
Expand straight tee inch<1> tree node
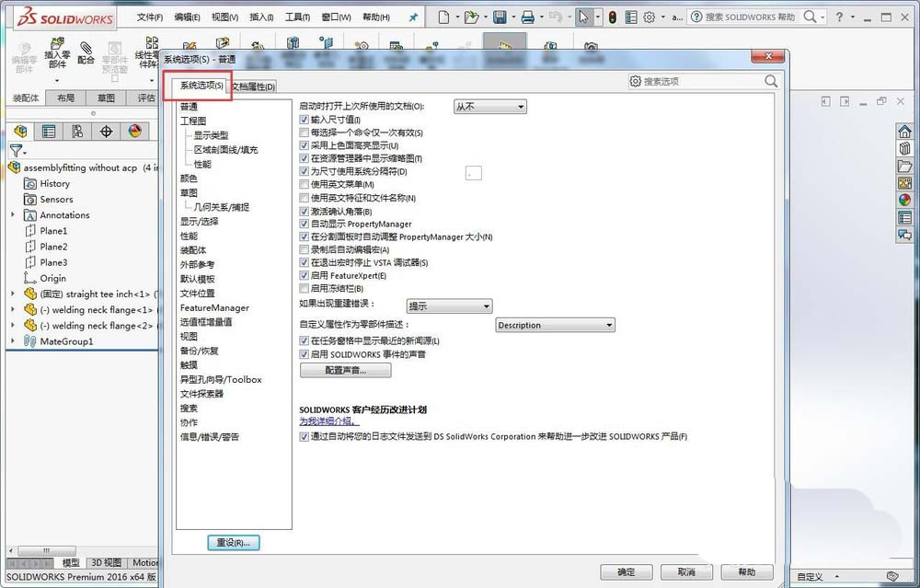[13, 294]
